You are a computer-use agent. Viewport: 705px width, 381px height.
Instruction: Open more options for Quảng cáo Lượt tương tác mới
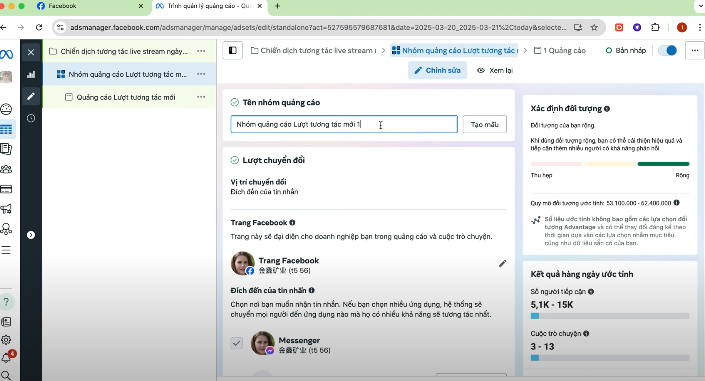click(201, 97)
